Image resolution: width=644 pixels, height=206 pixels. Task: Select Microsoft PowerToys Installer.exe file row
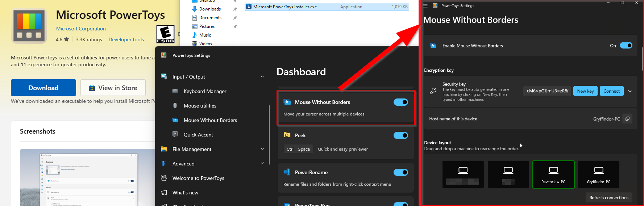[327, 7]
